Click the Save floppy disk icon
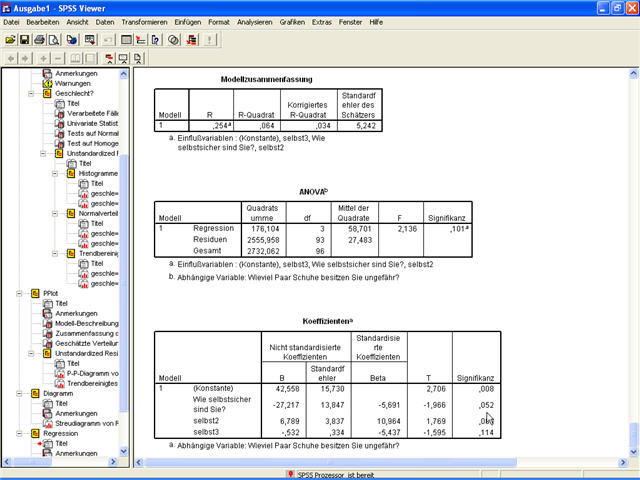This screenshot has height=480, width=640. (25, 40)
